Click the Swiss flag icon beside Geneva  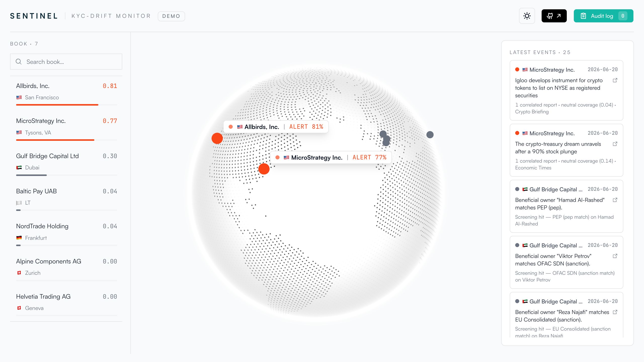point(19,308)
